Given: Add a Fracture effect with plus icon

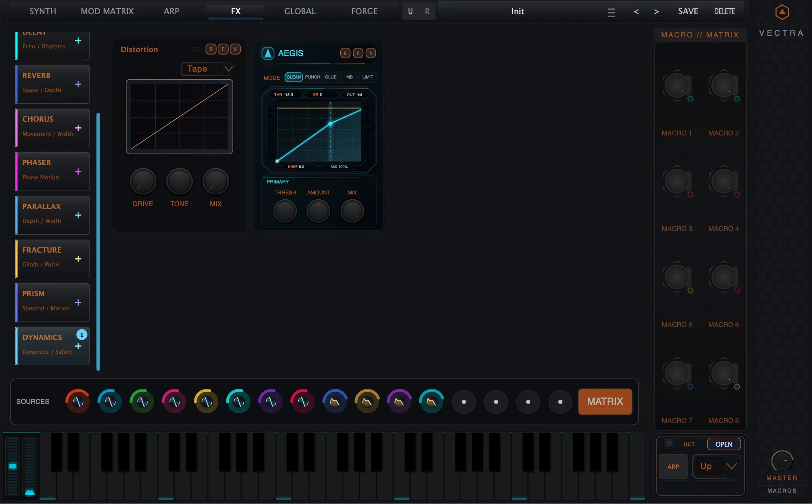Looking at the screenshot, I should pyautogui.click(x=78, y=259).
